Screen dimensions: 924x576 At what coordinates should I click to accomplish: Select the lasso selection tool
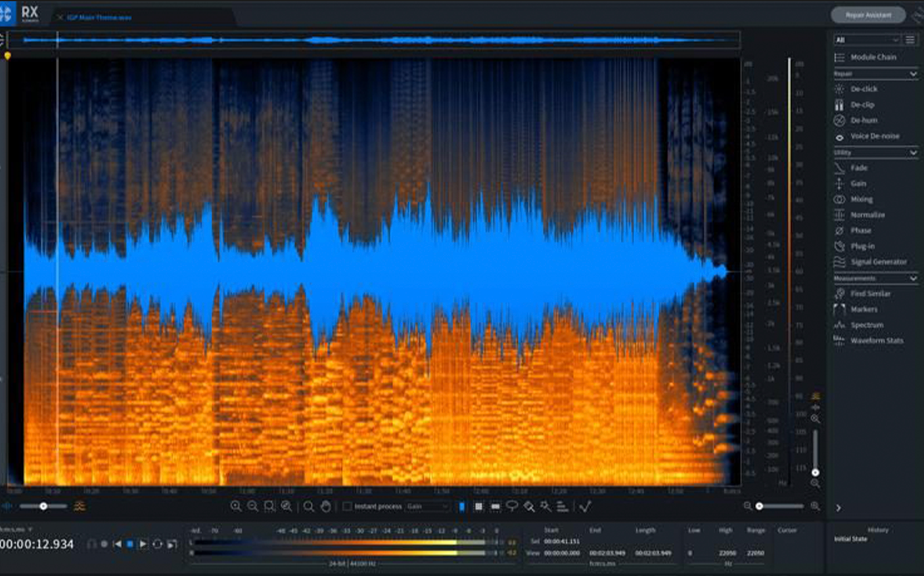[512, 506]
